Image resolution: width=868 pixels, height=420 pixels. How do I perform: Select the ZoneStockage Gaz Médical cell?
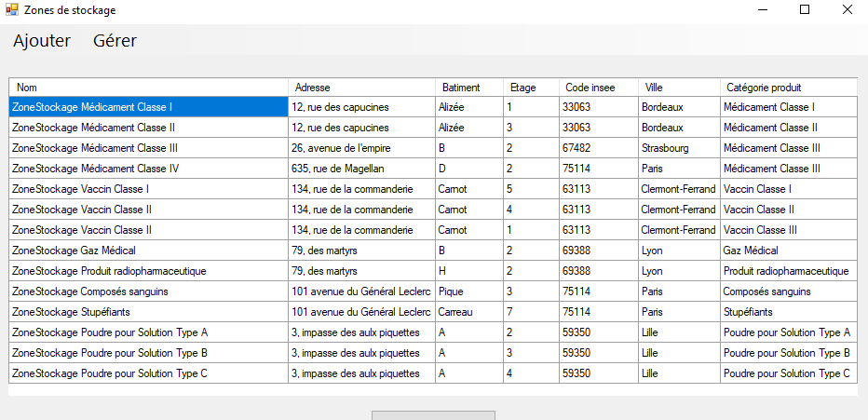pyautogui.click(x=148, y=251)
